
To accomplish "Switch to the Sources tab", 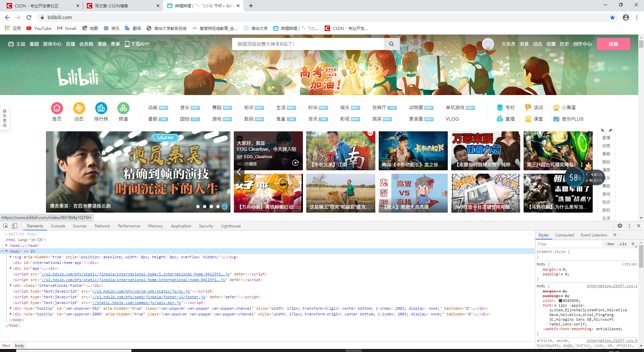I will [80, 226].
